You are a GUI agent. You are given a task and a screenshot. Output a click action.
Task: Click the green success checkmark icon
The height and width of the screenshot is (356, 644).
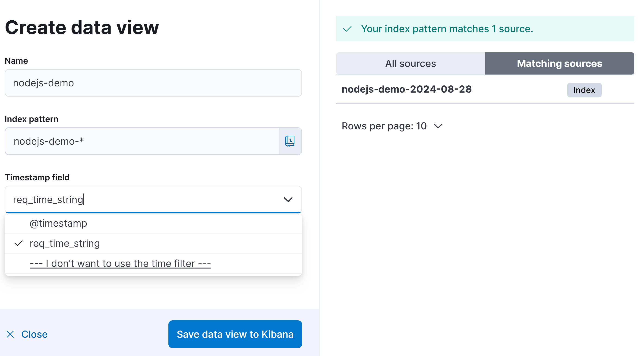tap(347, 29)
